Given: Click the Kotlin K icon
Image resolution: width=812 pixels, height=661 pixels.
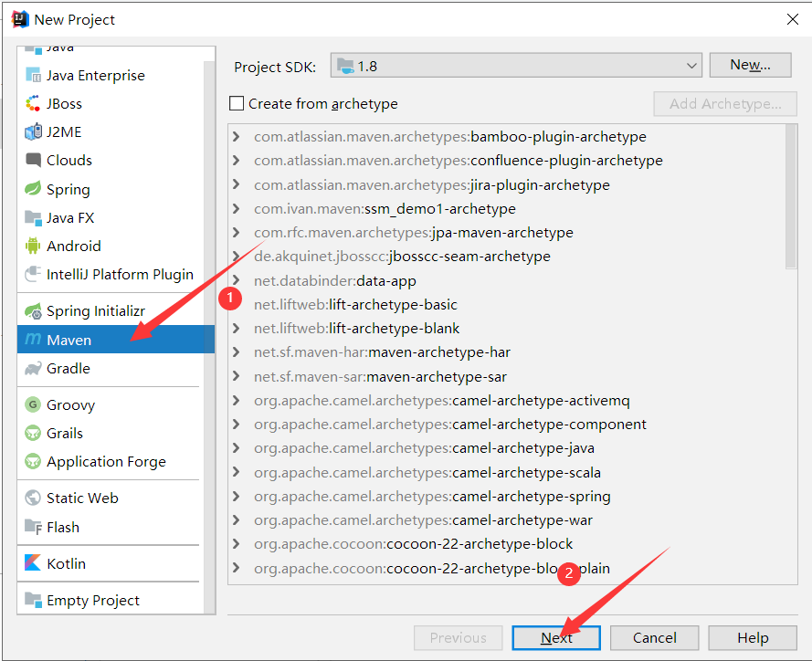Looking at the screenshot, I should (x=33, y=563).
